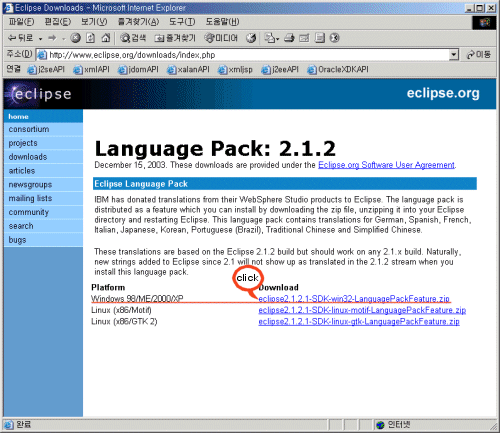Image resolution: width=500 pixels, height=433 pixels.
Task: Select search in the sidebar
Action: (x=43, y=226)
